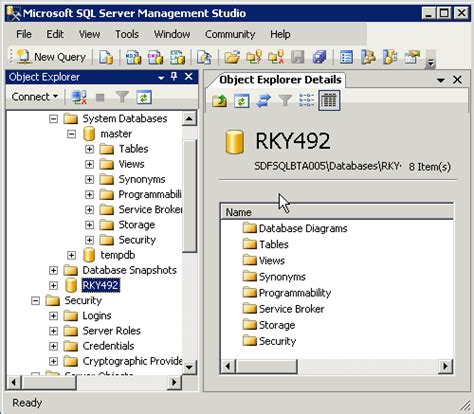Expand the Server Roles node
The height and width of the screenshot is (414, 474).
coord(53,331)
